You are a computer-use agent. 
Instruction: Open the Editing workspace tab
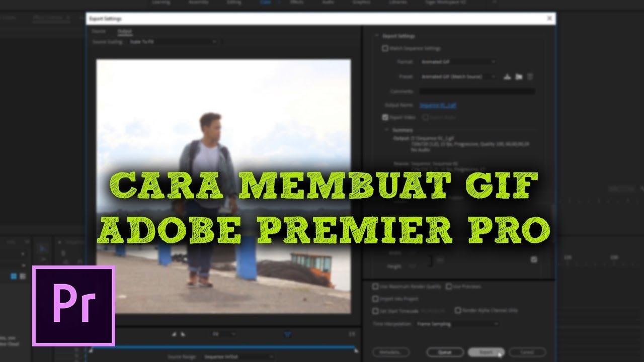[234, 3]
